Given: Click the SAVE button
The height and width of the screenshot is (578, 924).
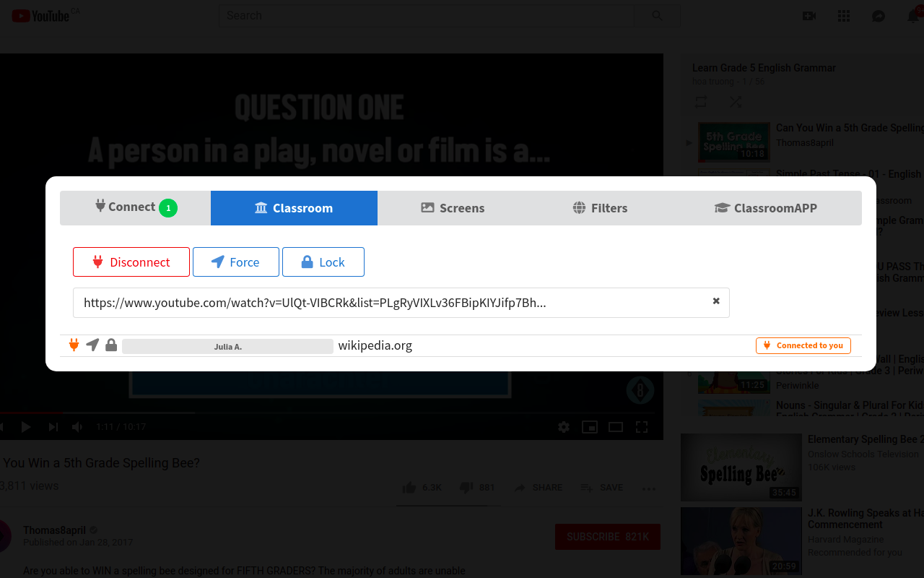Looking at the screenshot, I should pos(601,488).
